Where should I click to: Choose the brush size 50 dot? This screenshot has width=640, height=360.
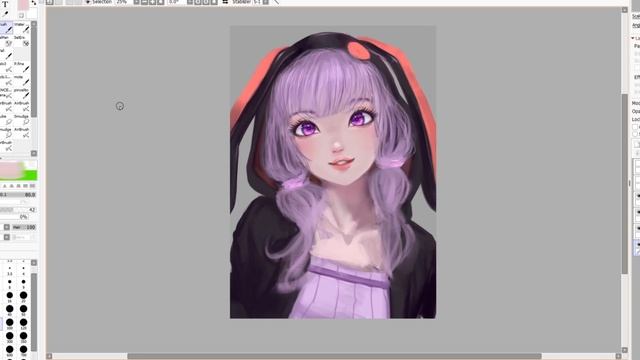(23, 309)
